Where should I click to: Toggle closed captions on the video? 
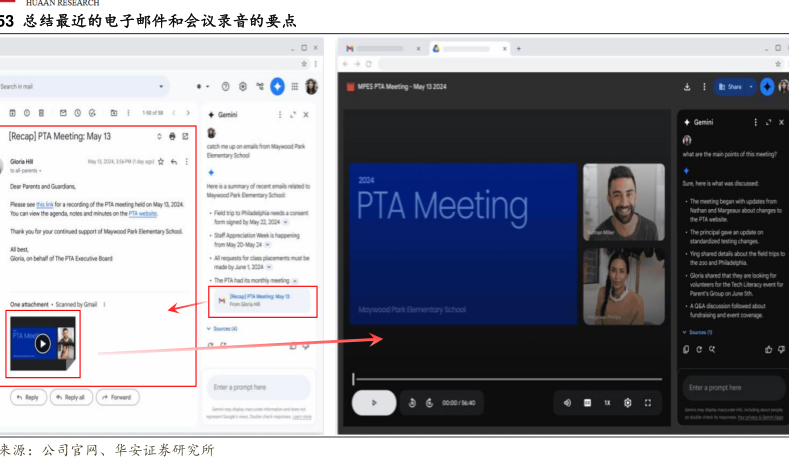(587, 403)
